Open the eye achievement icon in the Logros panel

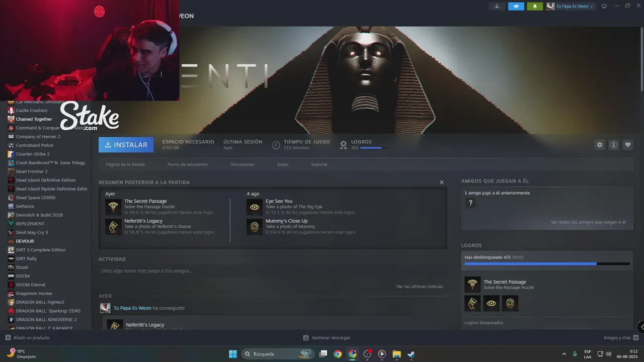492,303
